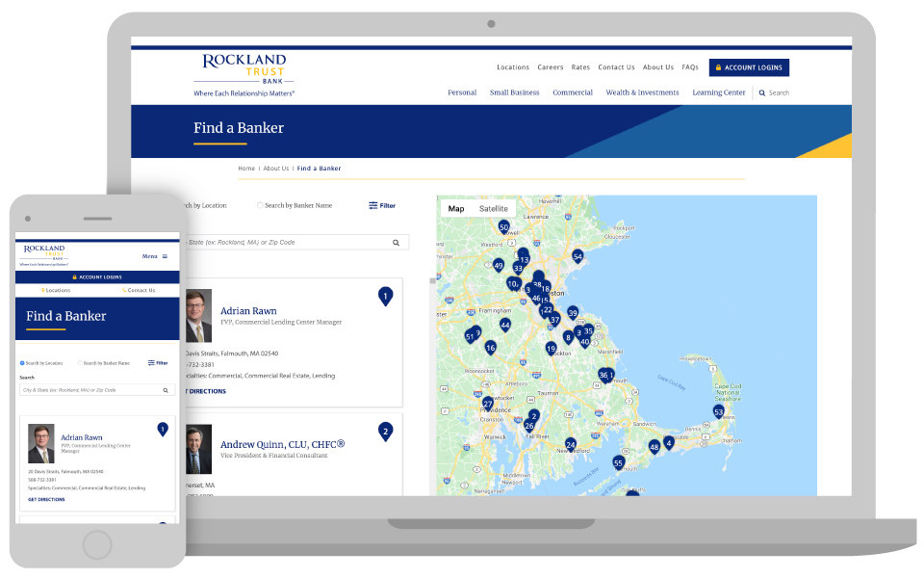
Task: Open the Small Business menu
Action: point(514,92)
